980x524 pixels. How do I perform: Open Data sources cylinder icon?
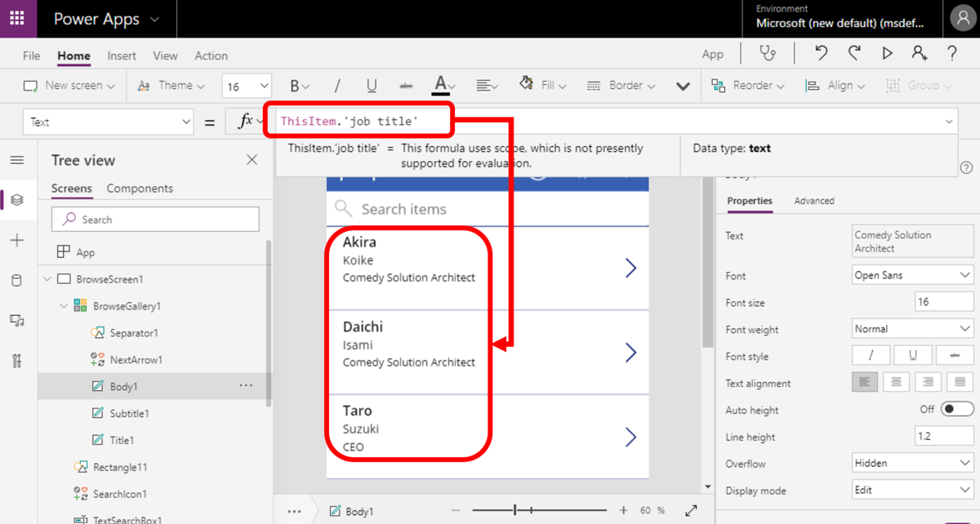pyautogui.click(x=17, y=281)
